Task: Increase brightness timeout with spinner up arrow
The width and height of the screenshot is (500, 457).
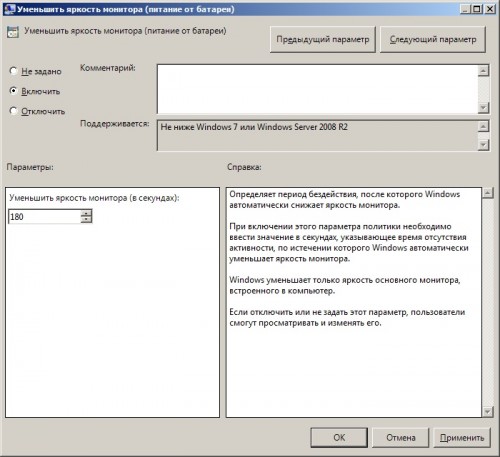Action: 86,213
